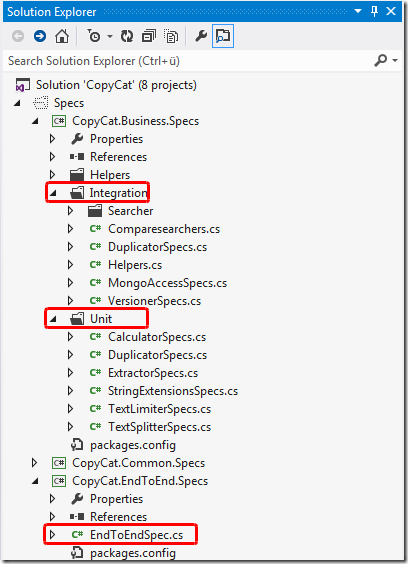Click the Forward navigation arrow icon

coord(40,36)
